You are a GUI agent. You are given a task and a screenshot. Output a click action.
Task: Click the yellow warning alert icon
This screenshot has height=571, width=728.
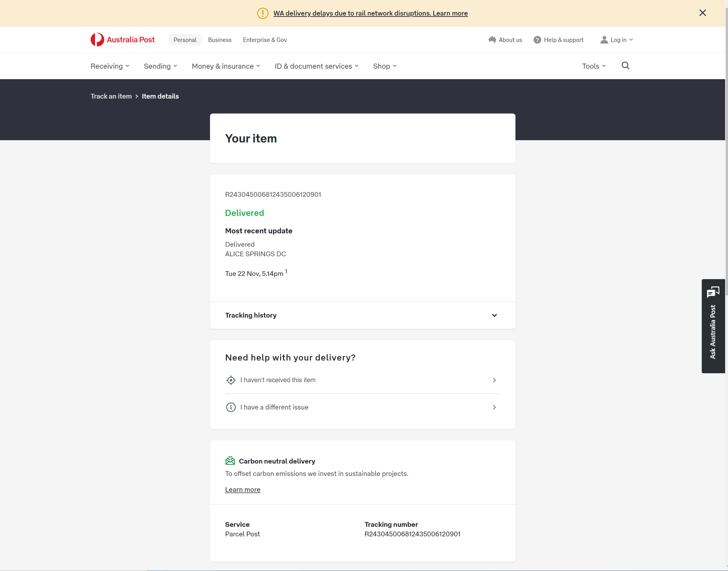(262, 13)
